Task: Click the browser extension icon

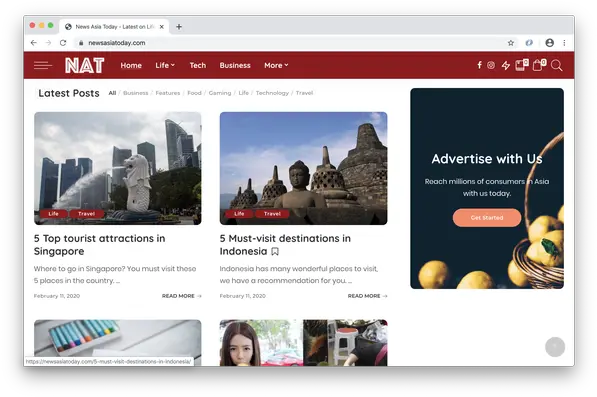Action: click(x=529, y=43)
